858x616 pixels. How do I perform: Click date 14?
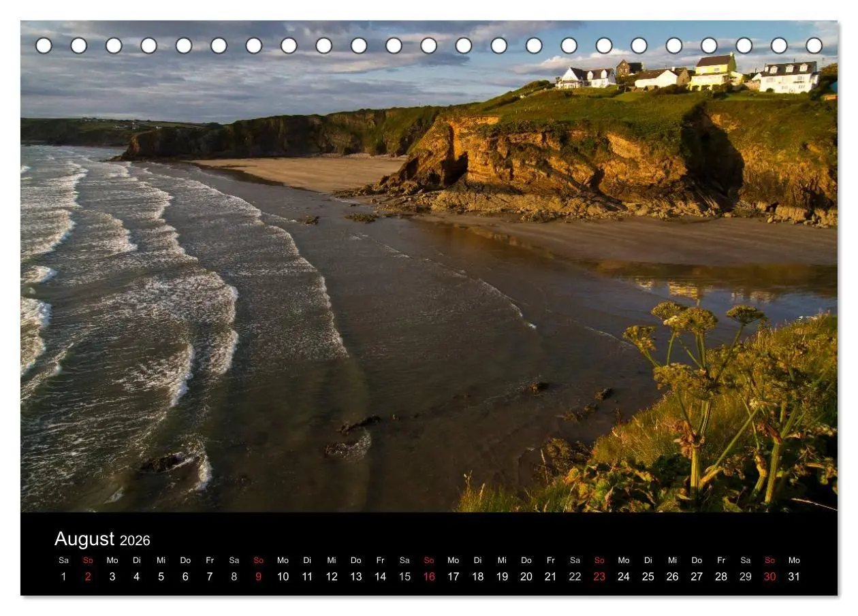click(x=380, y=577)
